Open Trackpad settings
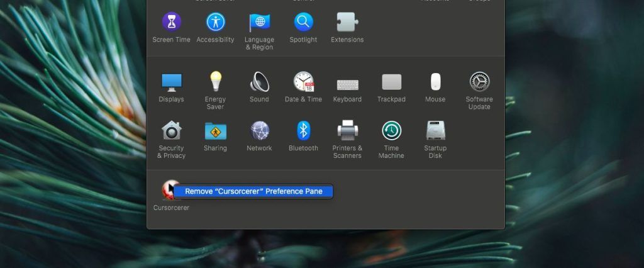The image size is (644, 268). coord(391,82)
